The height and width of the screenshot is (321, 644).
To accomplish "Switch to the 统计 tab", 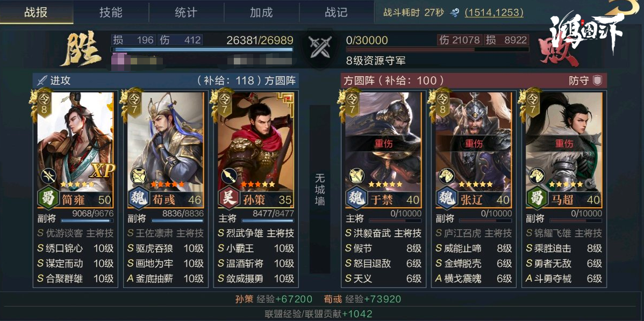I will 186,12.
